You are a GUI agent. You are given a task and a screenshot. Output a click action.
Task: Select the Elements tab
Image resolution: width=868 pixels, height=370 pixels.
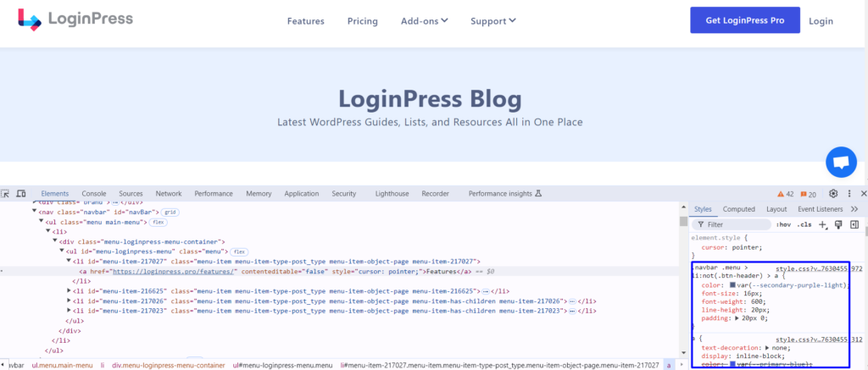(x=55, y=194)
